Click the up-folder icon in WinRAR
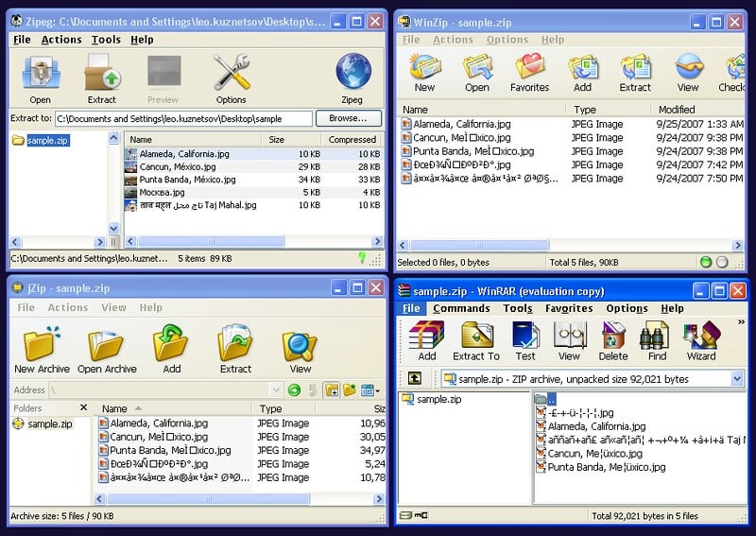This screenshot has height=536, width=756. 415,378
